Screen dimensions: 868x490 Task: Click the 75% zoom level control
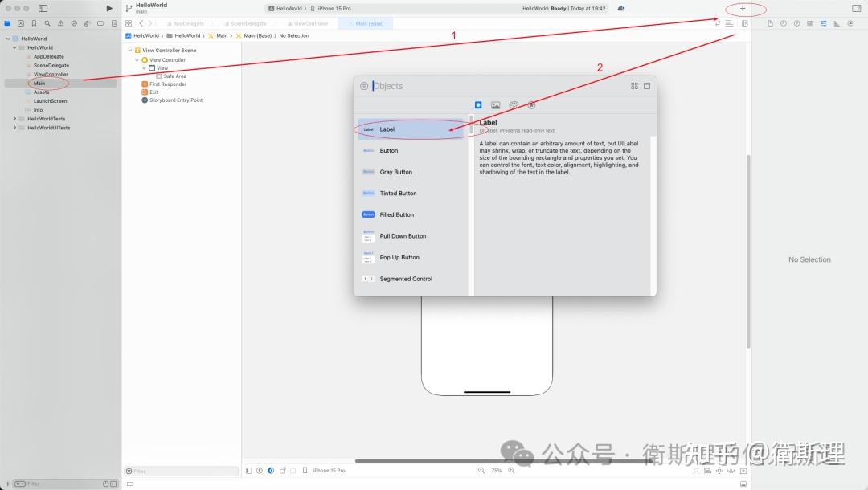(497, 470)
